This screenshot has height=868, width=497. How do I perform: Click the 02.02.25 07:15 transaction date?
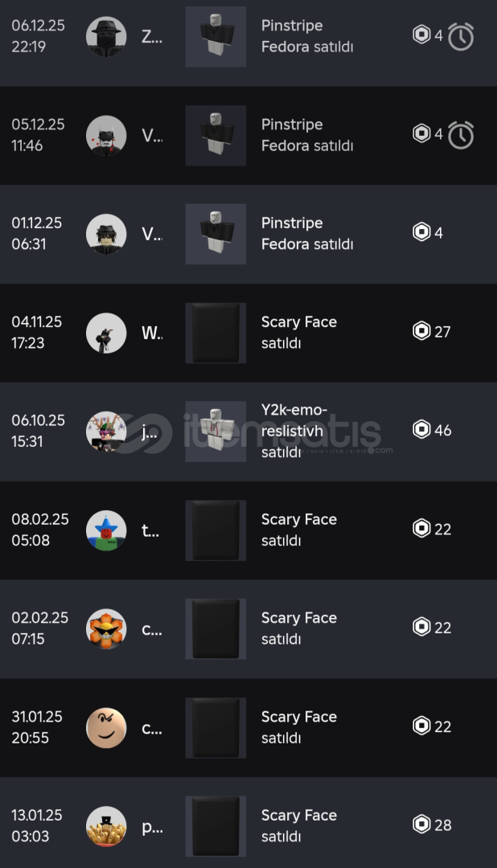[39, 628]
